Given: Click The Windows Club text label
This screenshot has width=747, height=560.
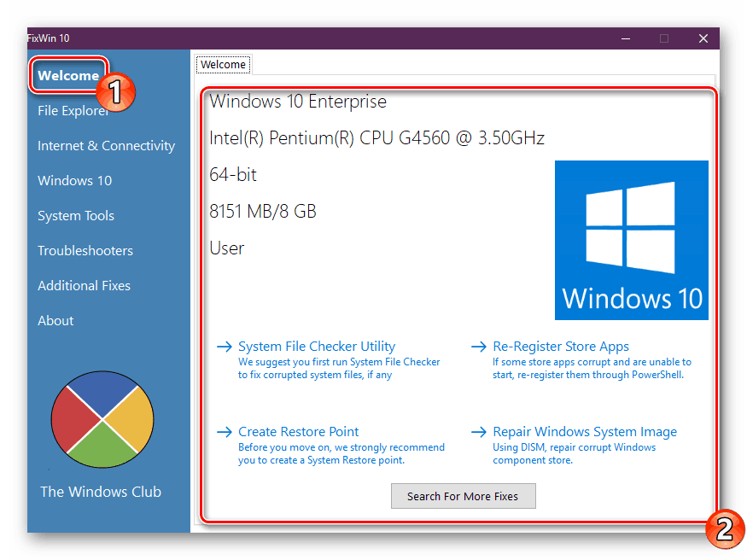Looking at the screenshot, I should pyautogui.click(x=101, y=492).
